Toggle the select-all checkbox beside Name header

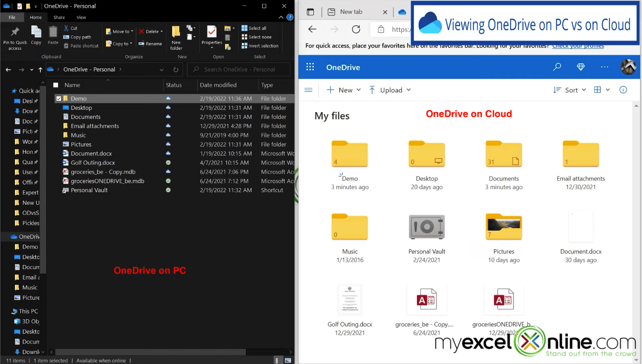56,85
